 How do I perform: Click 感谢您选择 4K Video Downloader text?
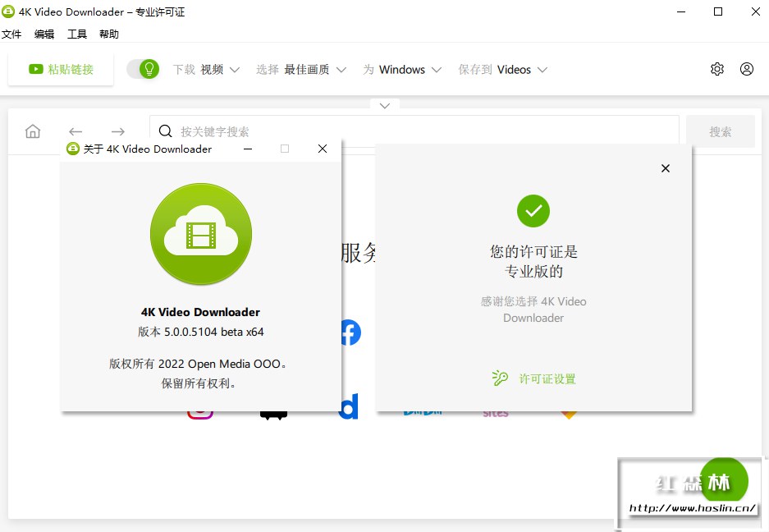click(x=533, y=310)
